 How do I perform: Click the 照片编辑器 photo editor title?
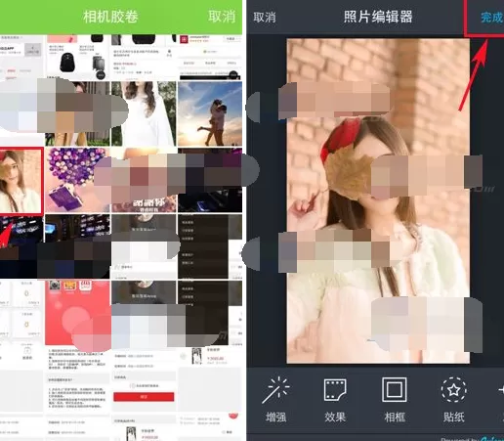pyautogui.click(x=378, y=17)
